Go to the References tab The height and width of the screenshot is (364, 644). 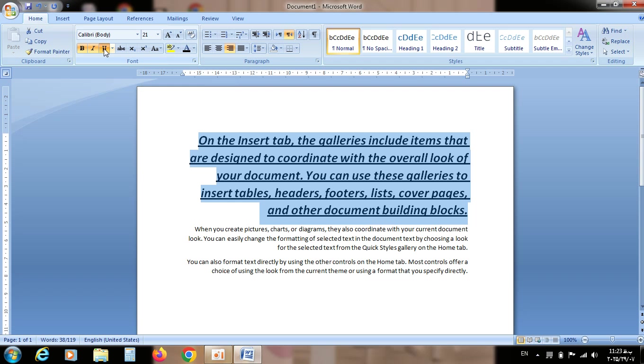[x=140, y=18]
